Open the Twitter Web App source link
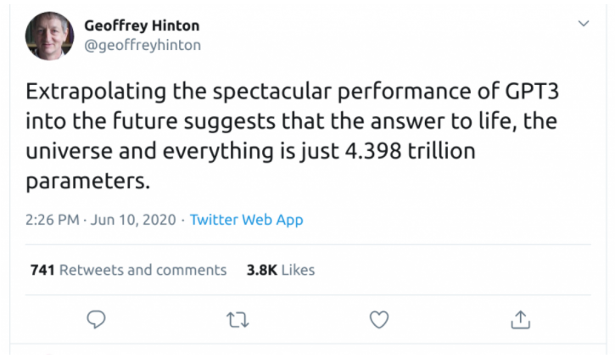This screenshot has height=364, width=615. tap(246, 220)
